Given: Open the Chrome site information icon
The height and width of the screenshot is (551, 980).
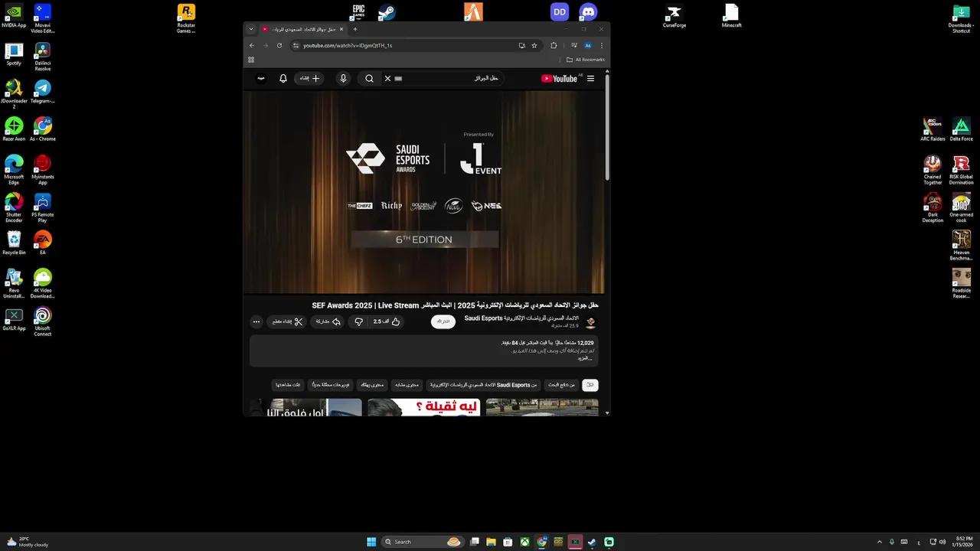Looking at the screenshot, I should (x=296, y=45).
